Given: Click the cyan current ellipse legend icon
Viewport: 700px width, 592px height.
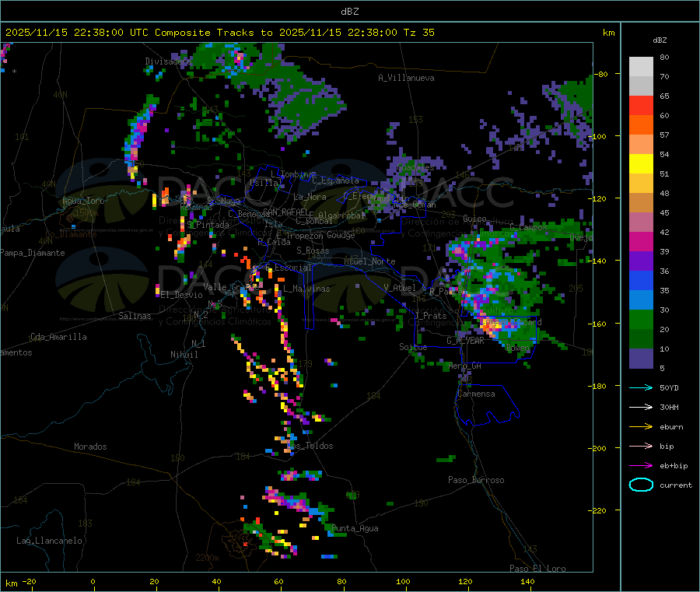Looking at the screenshot, I should (x=641, y=485).
